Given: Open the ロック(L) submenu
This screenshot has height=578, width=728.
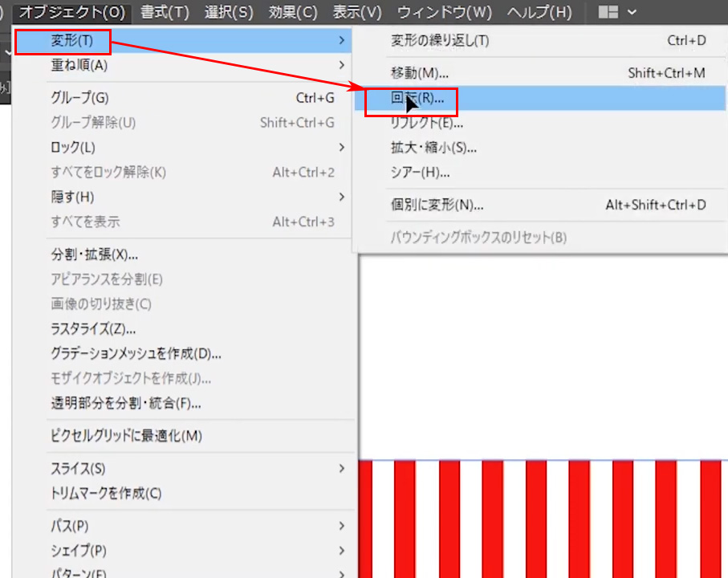Looking at the screenshot, I should click(182, 148).
